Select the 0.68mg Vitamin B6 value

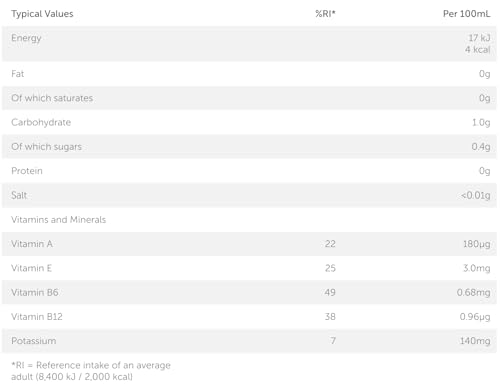click(x=473, y=293)
